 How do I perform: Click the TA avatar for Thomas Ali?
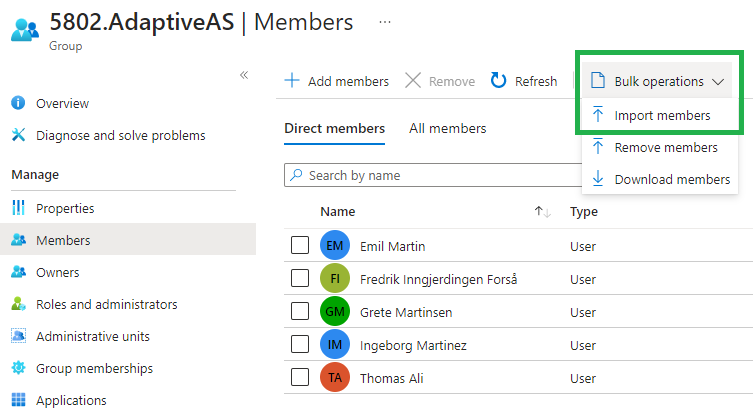pyautogui.click(x=335, y=377)
